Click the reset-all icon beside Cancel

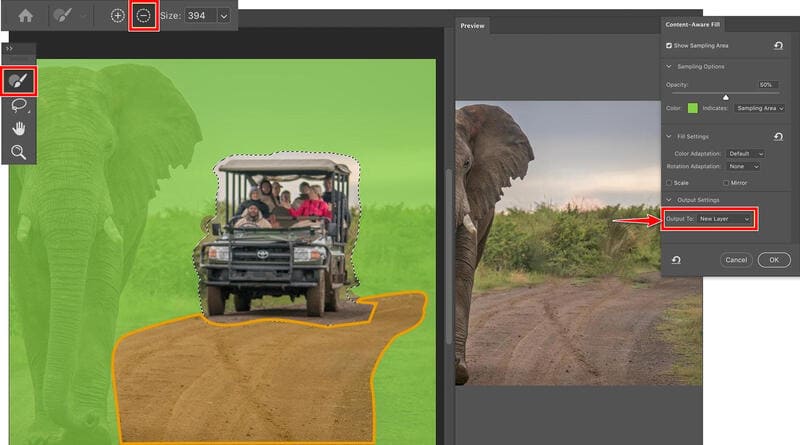pyautogui.click(x=676, y=260)
